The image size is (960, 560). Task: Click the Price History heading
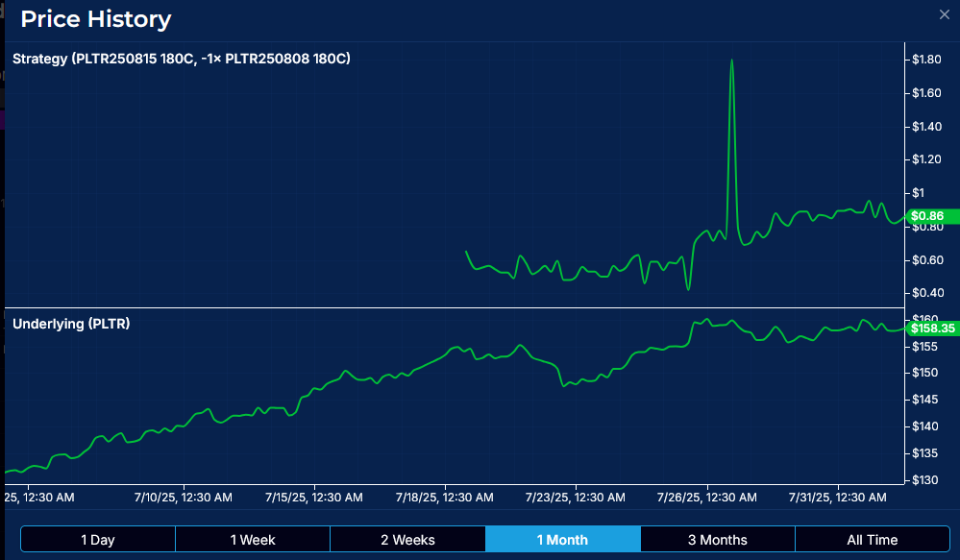tap(96, 19)
